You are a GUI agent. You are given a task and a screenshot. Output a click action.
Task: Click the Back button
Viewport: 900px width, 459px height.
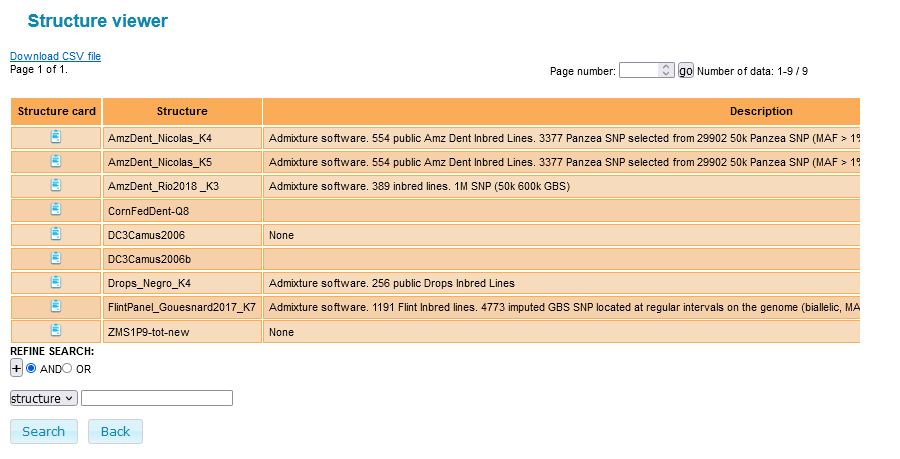pos(115,431)
